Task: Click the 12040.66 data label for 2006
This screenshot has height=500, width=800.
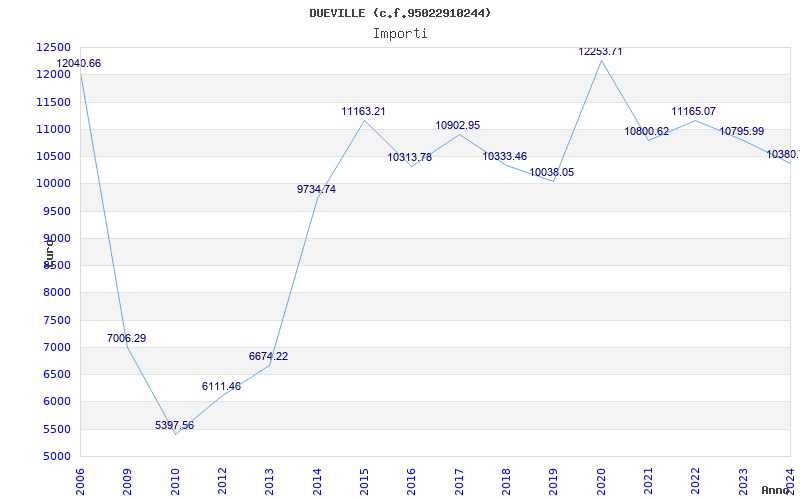Action: [x=79, y=64]
